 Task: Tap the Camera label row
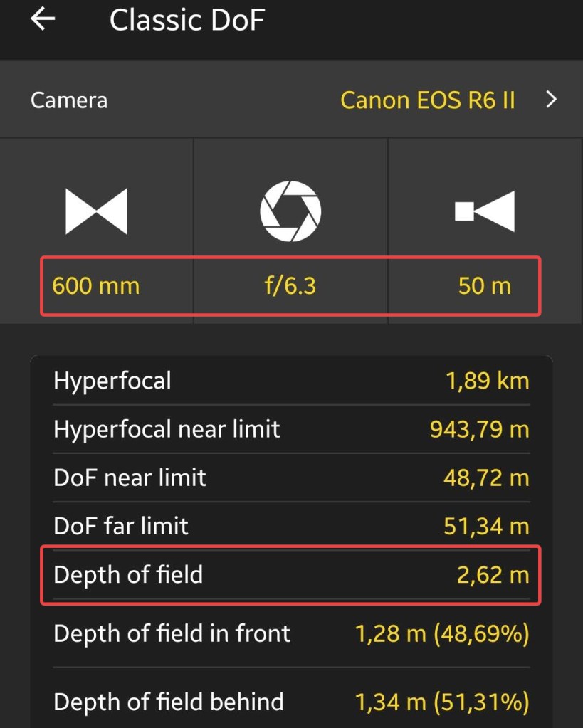click(x=69, y=100)
